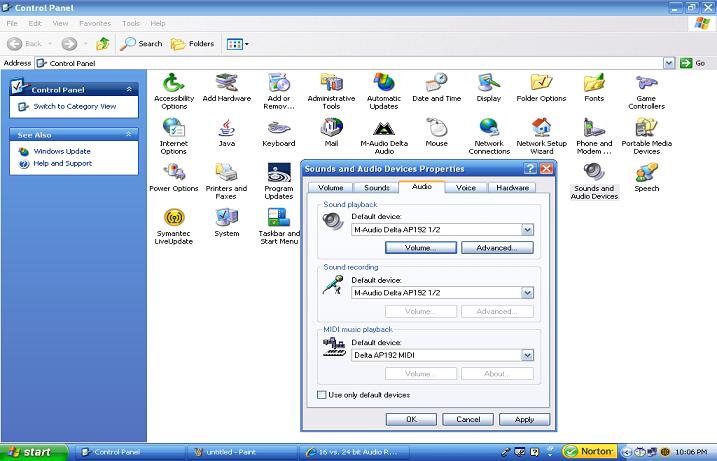The height and width of the screenshot is (461, 717).
Task: Open Windows Update link
Action: [x=62, y=151]
